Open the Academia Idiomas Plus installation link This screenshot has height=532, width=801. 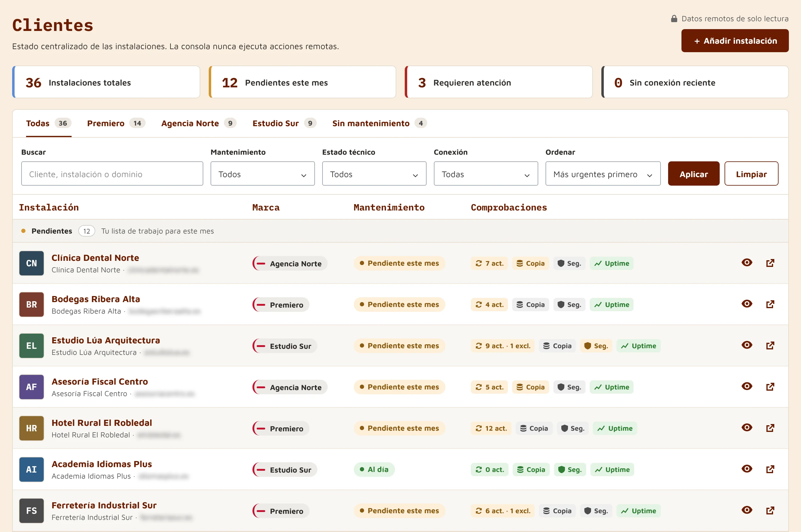coord(102,464)
